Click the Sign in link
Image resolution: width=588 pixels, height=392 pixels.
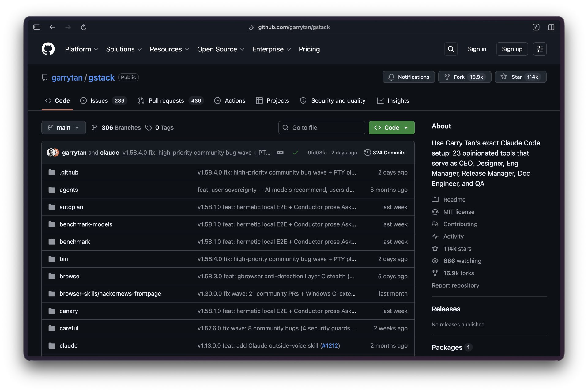477,49
